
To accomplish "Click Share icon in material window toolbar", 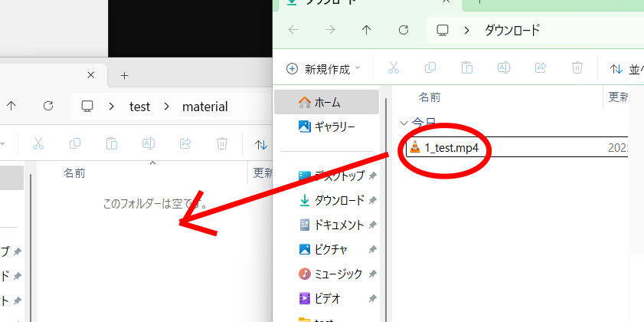I will click(x=185, y=143).
